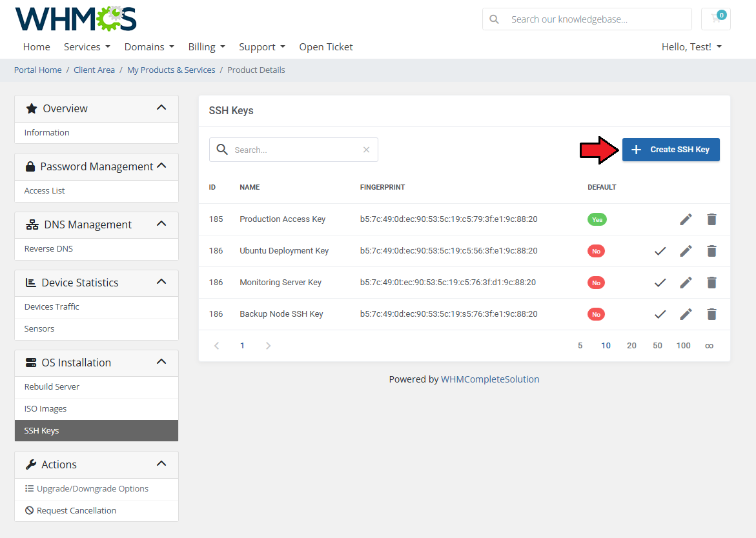The height and width of the screenshot is (538, 756).
Task: Show 5 entries per page
Action: coord(580,345)
